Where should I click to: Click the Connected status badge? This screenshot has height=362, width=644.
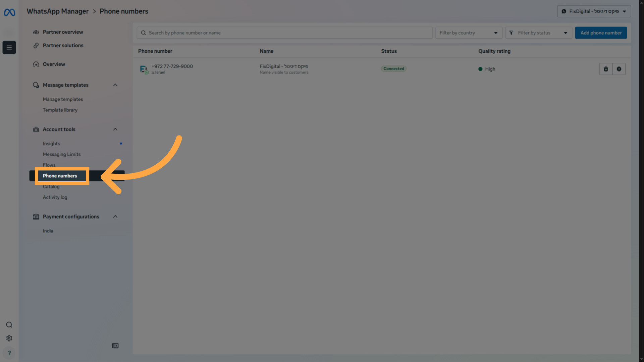[394, 69]
